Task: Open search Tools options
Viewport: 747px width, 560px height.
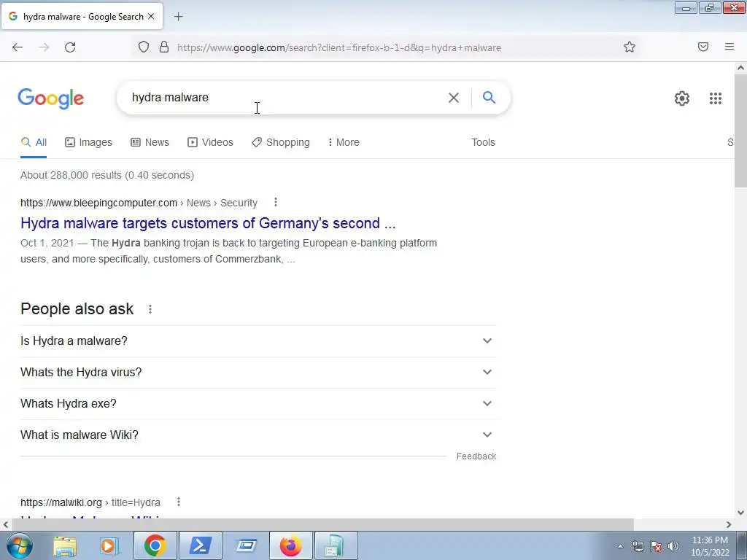Action: (x=483, y=142)
